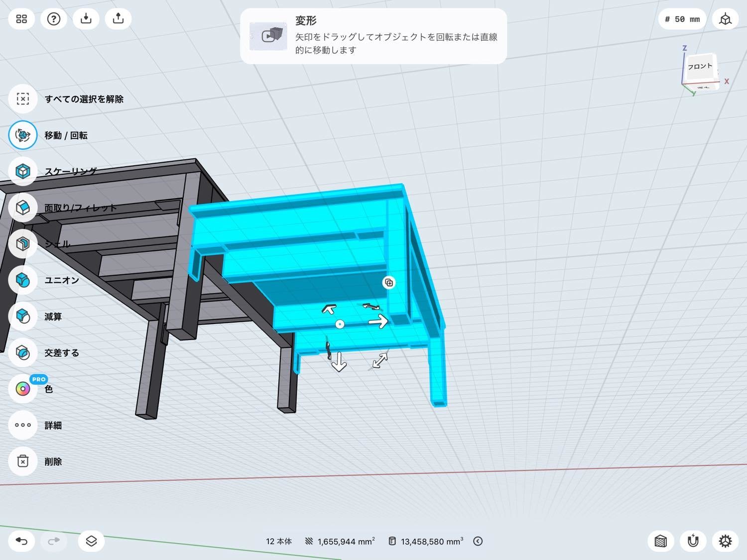Click the right-pointing move arrow gizmo

coord(378,322)
